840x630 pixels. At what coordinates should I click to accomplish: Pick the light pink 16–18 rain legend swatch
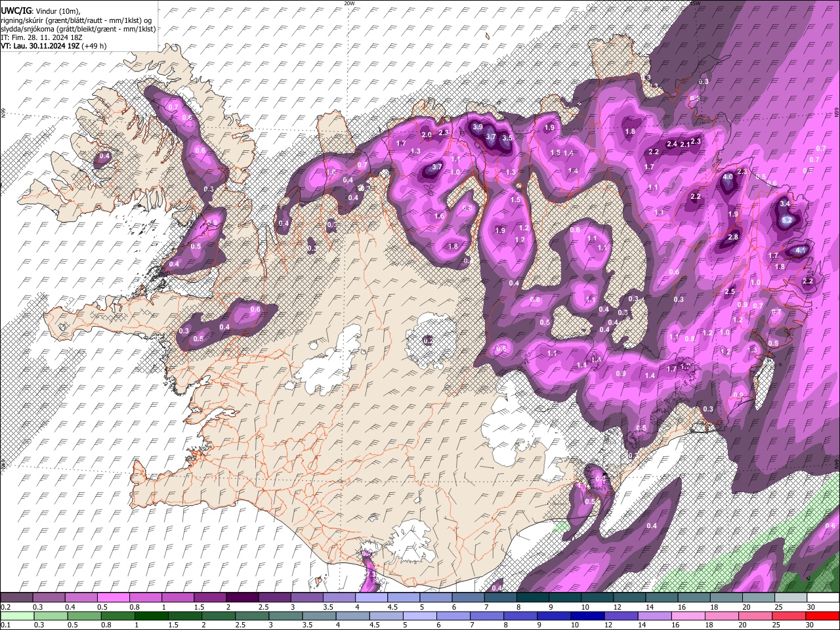(x=688, y=616)
